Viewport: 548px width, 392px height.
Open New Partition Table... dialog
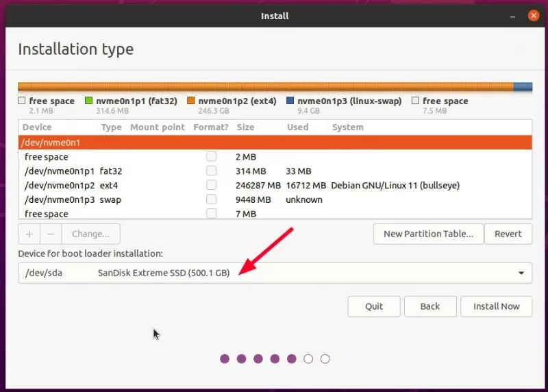coord(429,234)
